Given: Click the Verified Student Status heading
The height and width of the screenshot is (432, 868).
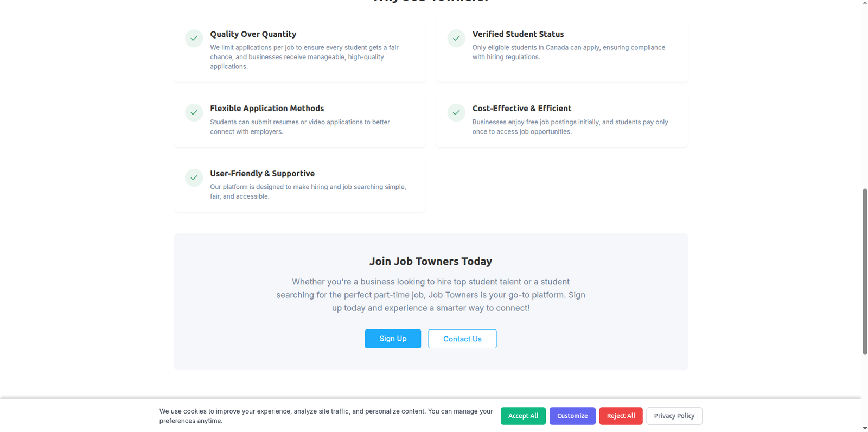Looking at the screenshot, I should (518, 34).
